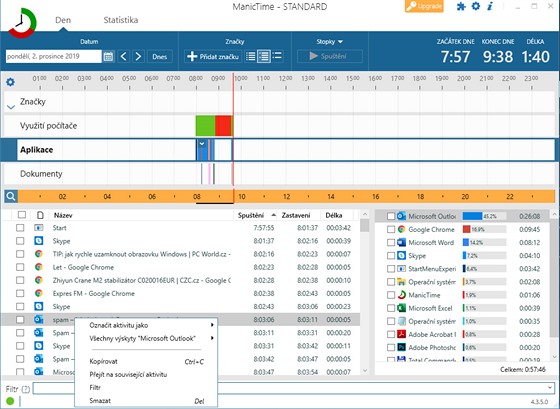Switch to first tag list view icon
The width and height of the screenshot is (560, 409).
coord(251,56)
